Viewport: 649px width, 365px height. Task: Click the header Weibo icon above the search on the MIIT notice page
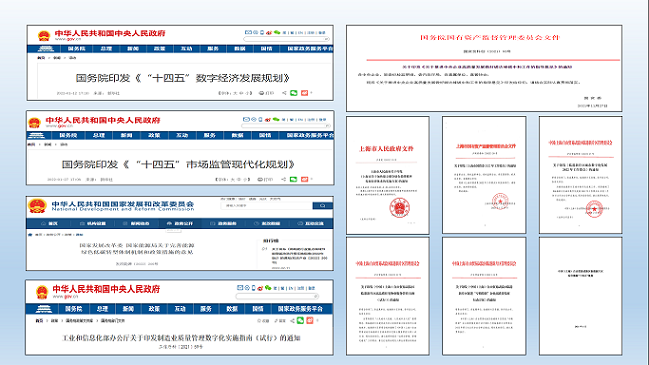coord(260,288)
